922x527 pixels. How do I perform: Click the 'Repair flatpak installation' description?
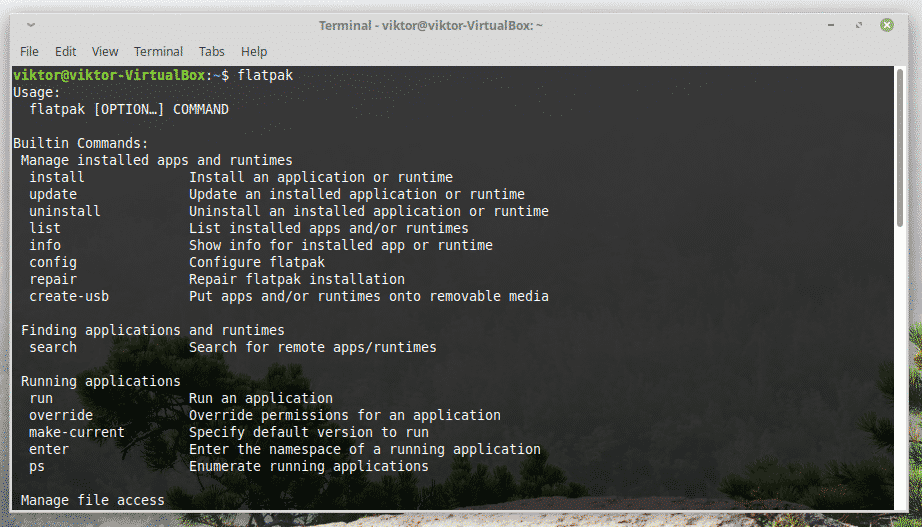(297, 279)
